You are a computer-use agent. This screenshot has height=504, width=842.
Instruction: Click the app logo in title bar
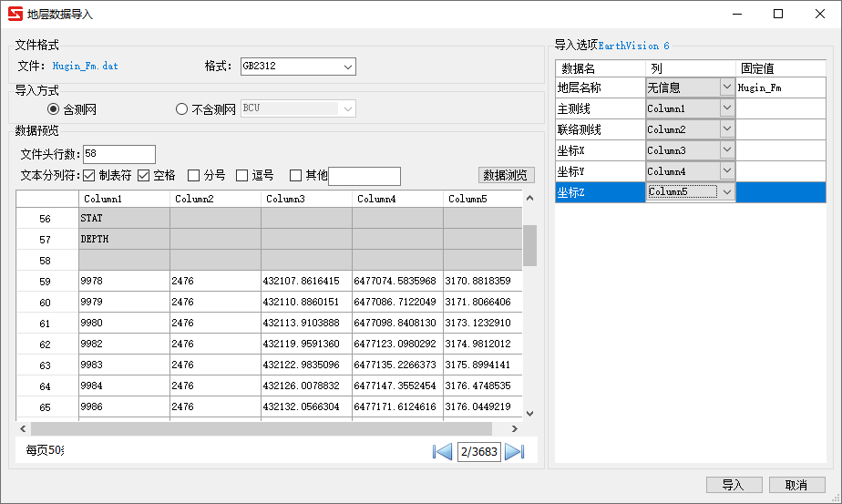coord(14,14)
